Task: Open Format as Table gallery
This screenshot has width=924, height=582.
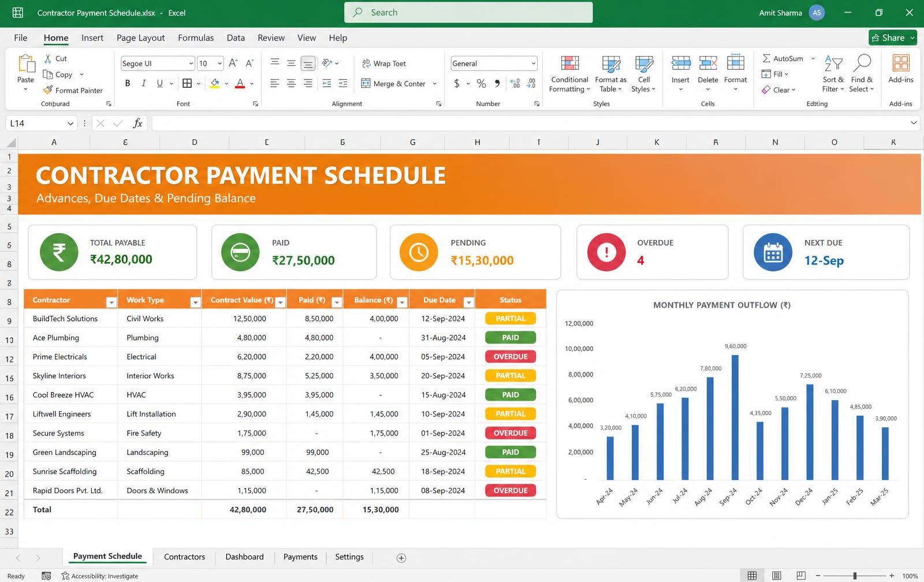Action: tap(610, 73)
